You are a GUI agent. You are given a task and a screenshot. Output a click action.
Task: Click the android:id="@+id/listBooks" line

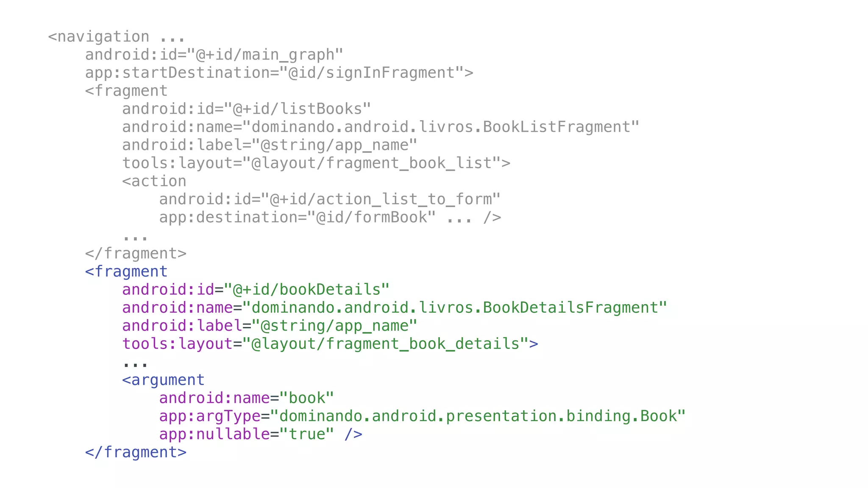pyautogui.click(x=247, y=109)
